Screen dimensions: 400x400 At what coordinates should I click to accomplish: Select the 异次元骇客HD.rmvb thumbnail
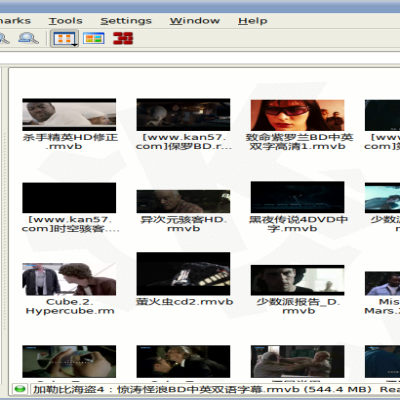point(183,201)
